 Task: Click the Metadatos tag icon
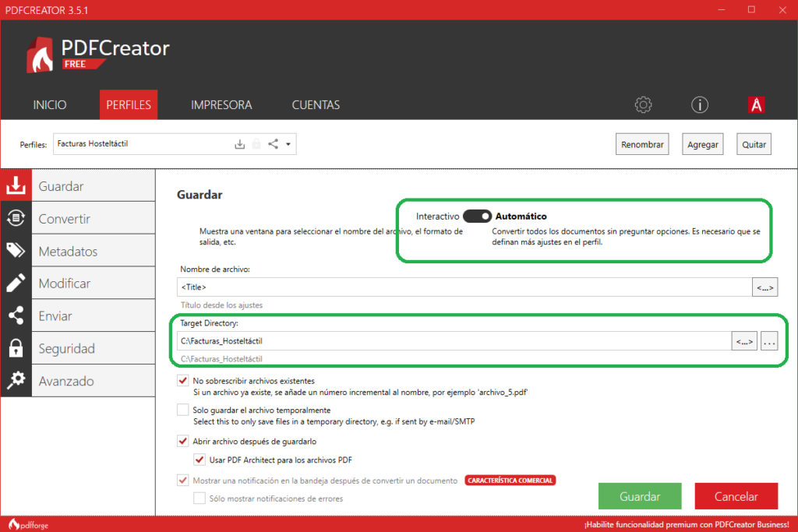click(16, 251)
